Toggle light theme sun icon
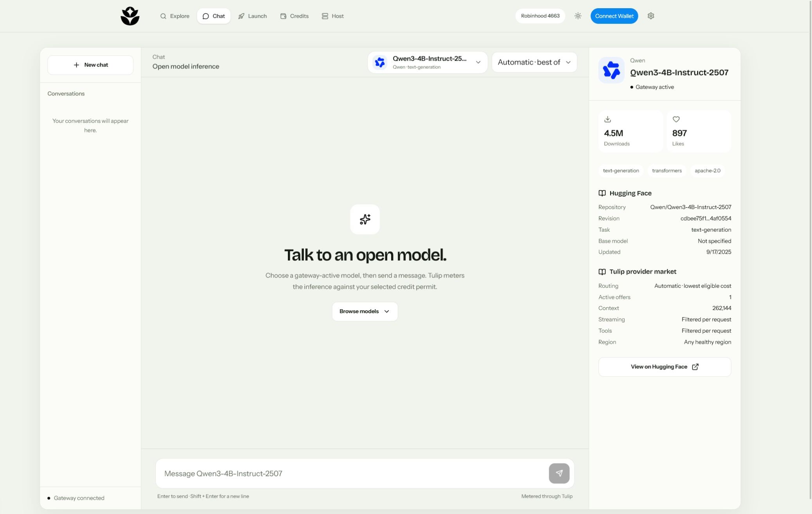This screenshot has height=514, width=812. pyautogui.click(x=578, y=16)
